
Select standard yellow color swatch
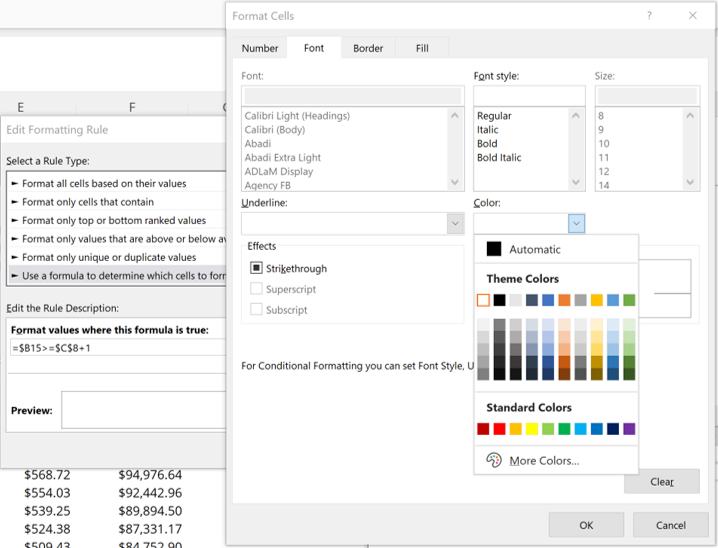pos(532,429)
